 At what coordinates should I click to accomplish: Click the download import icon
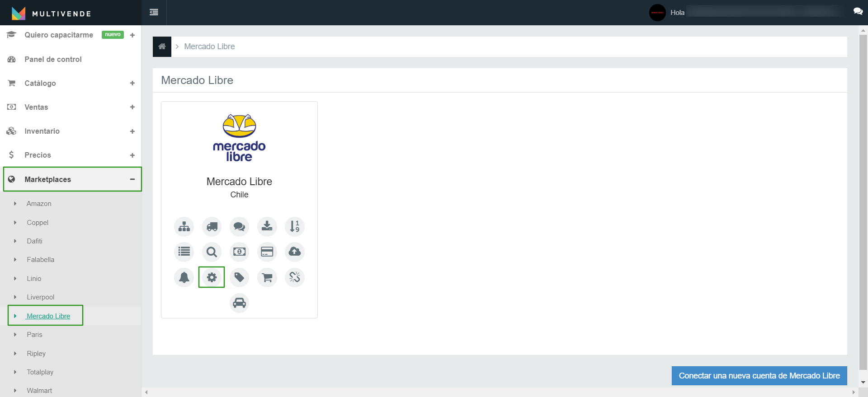point(267,226)
